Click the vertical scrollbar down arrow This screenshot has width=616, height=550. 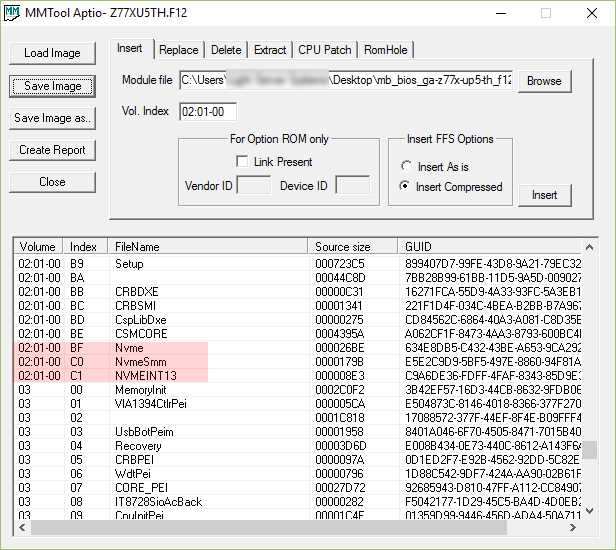pos(589,510)
